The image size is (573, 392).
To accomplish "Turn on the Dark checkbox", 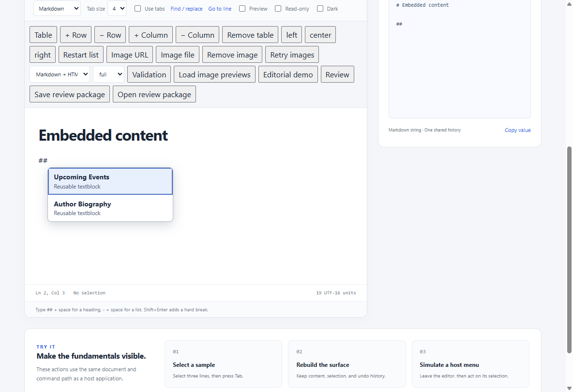I will coord(320,8).
